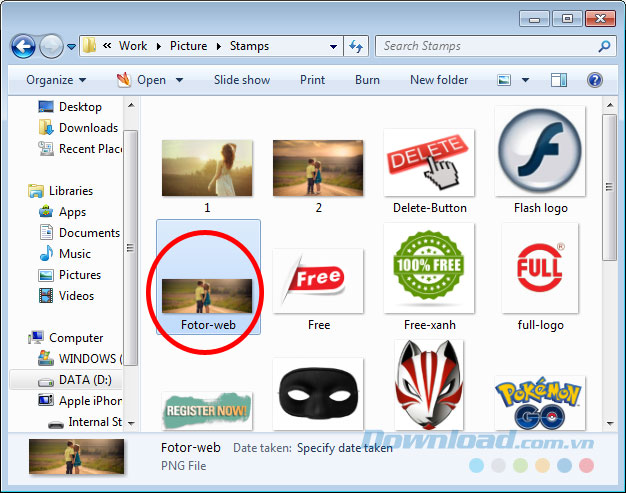Click Slide show in the toolbar
This screenshot has width=626, height=493.
pyautogui.click(x=242, y=80)
